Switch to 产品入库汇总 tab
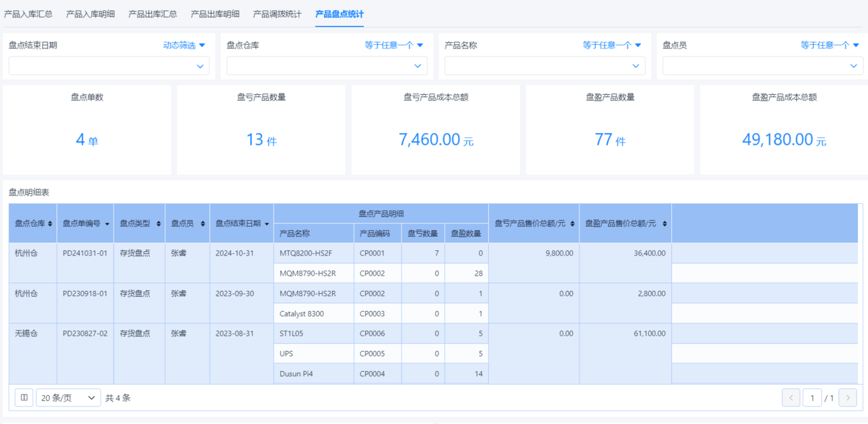Screen dimensions: 868x424 point(28,14)
